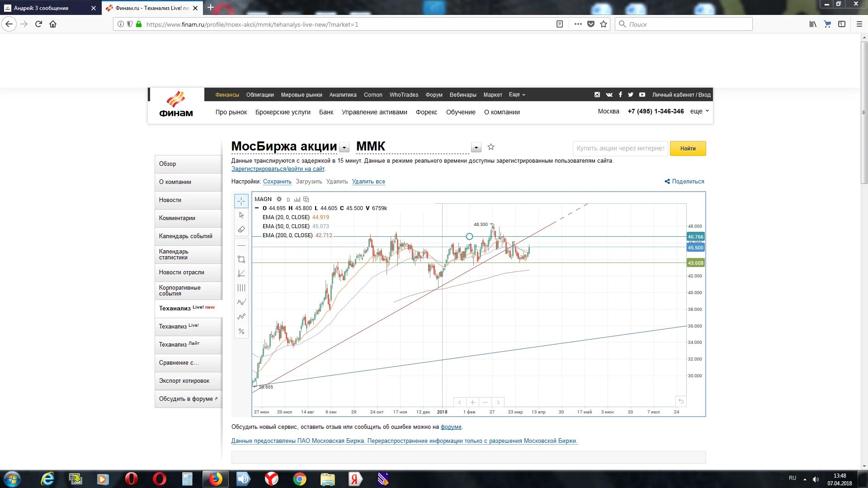Toggle D timeframe interval selector
This screenshot has height=488, width=868.
click(288, 200)
